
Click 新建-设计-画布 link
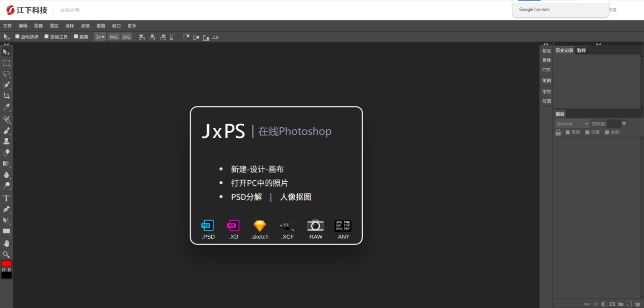click(x=257, y=169)
